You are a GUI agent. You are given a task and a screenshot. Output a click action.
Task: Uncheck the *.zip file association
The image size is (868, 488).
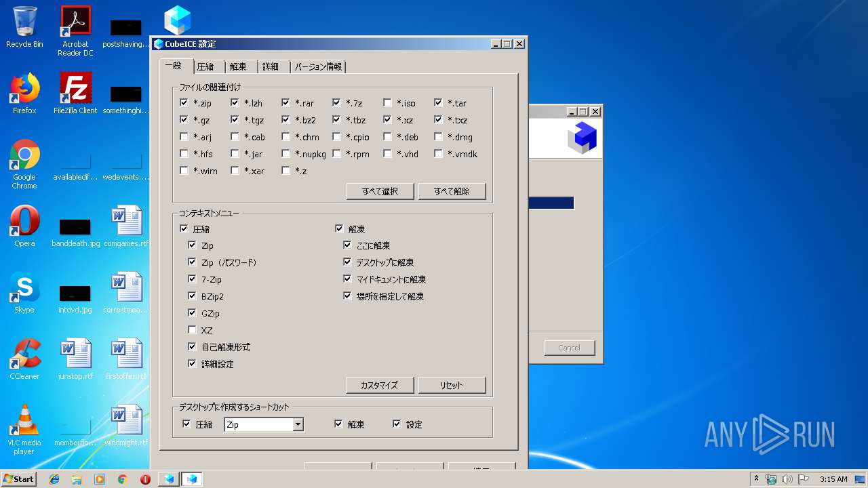pos(184,103)
